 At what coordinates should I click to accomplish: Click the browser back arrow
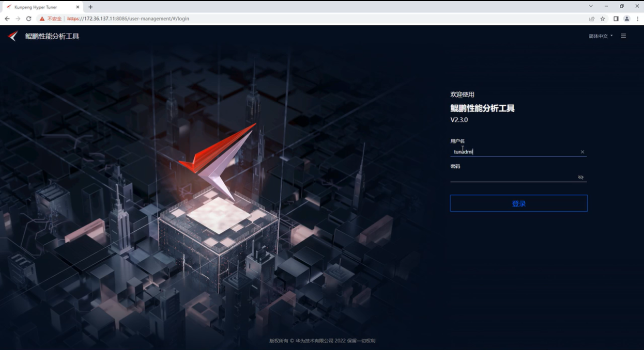pyautogui.click(x=7, y=19)
